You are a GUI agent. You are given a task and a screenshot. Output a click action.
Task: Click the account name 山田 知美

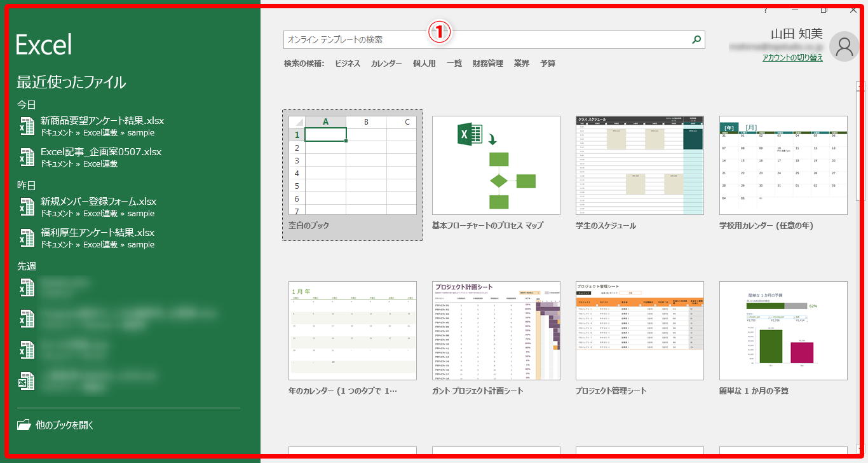tap(797, 34)
